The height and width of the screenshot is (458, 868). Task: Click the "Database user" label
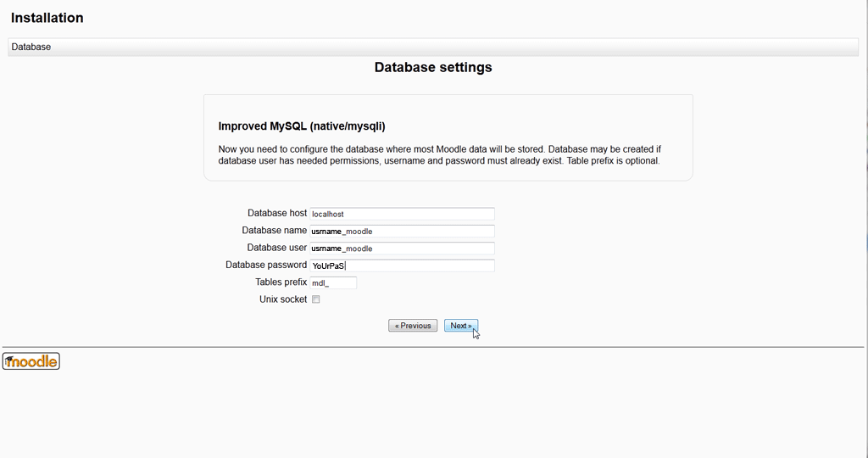276,248
